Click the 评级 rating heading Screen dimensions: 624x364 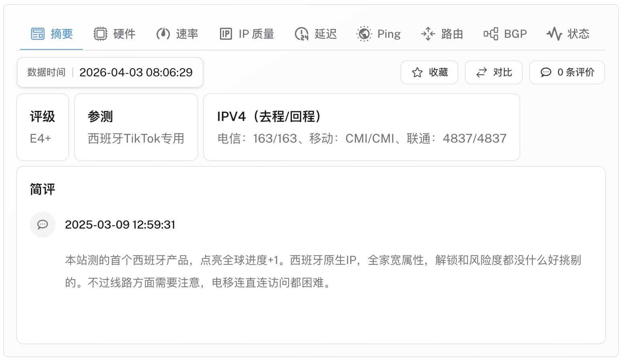(42, 117)
